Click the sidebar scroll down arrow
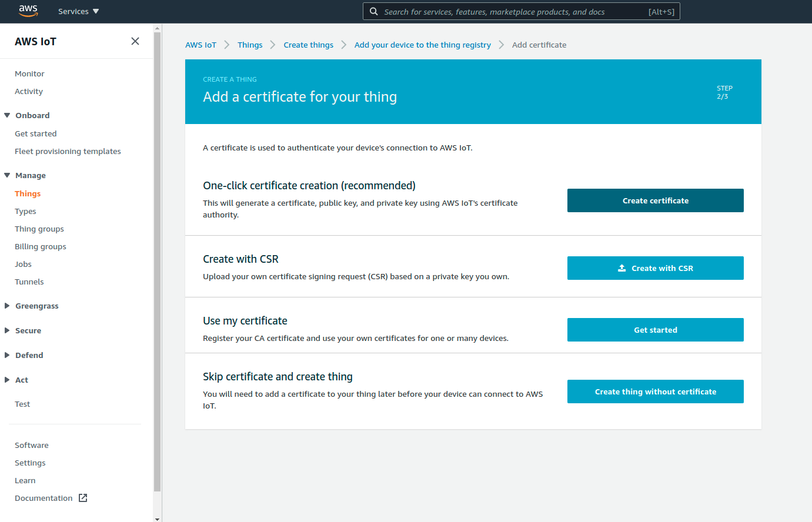This screenshot has width=812, height=522. (x=157, y=518)
